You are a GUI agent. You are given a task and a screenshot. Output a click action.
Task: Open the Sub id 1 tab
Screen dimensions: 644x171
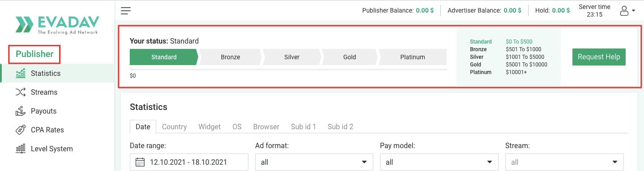[x=303, y=127]
